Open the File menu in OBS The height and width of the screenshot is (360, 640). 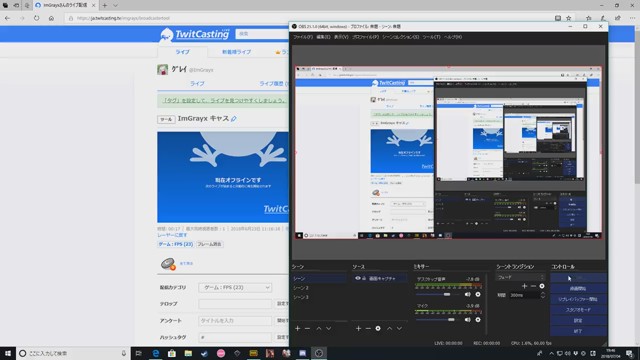(x=302, y=37)
